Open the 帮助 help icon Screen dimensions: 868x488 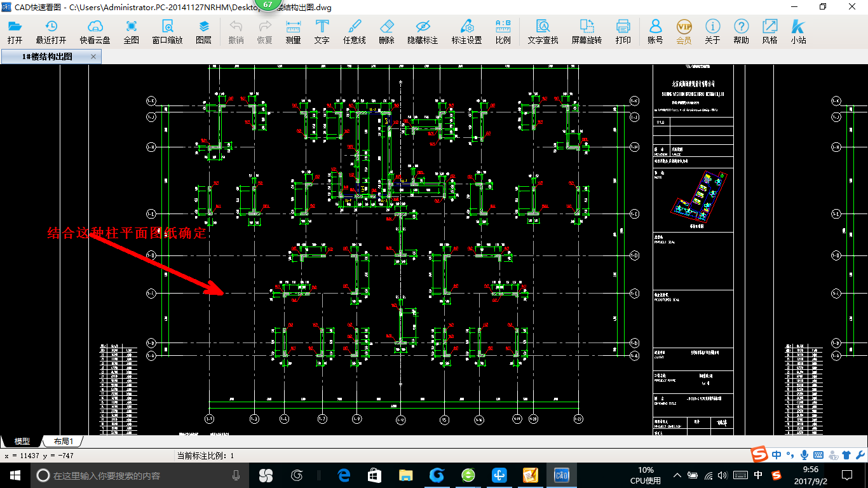pyautogui.click(x=741, y=32)
